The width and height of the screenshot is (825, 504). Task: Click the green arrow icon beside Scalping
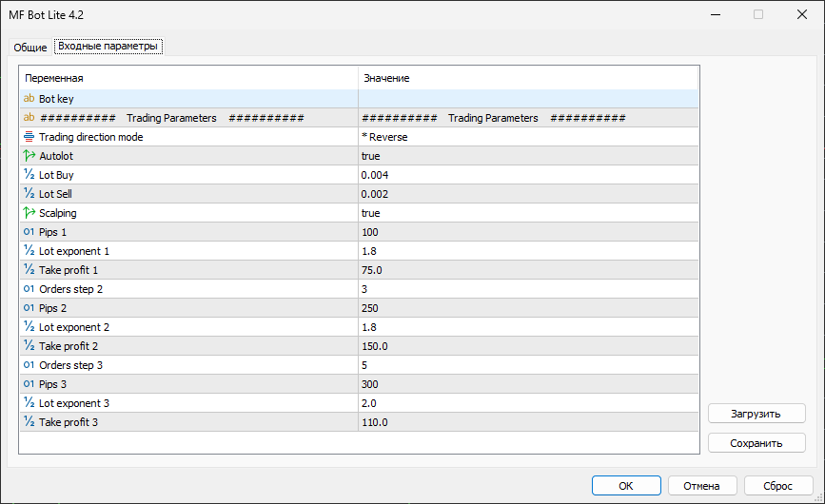(x=29, y=213)
